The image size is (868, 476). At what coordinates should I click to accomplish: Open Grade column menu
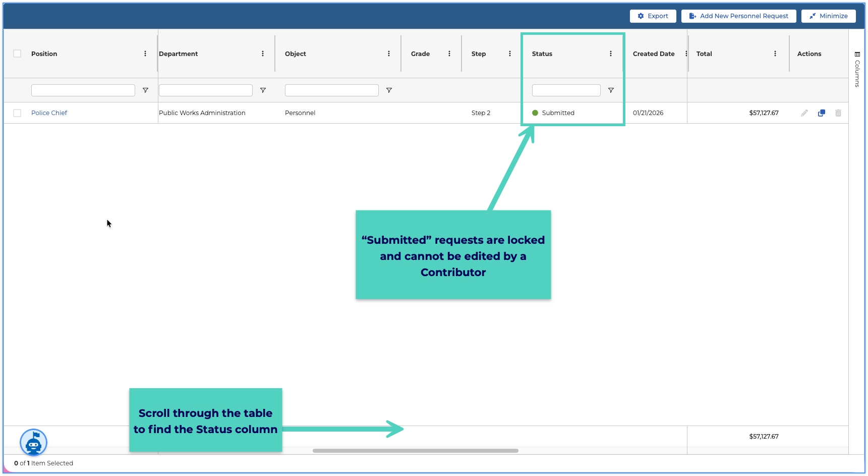pyautogui.click(x=449, y=54)
